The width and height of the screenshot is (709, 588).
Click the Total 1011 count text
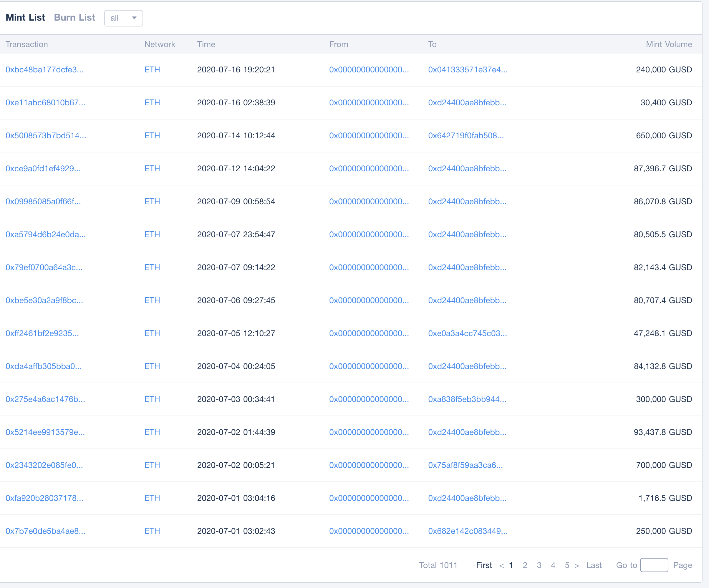pos(438,565)
